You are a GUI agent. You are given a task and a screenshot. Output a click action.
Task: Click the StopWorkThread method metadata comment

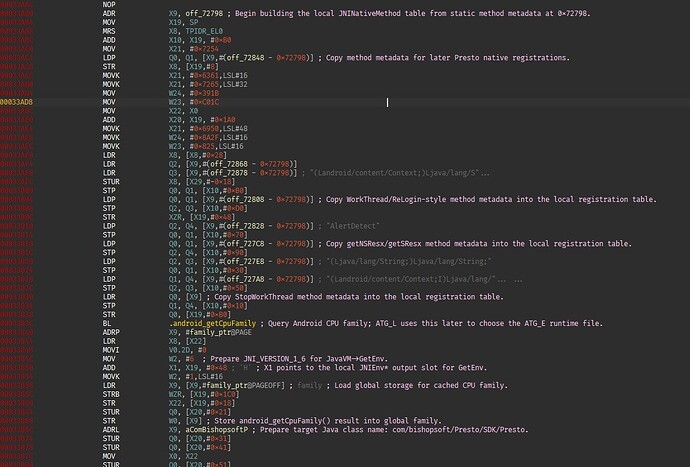pyautogui.click(x=359, y=297)
